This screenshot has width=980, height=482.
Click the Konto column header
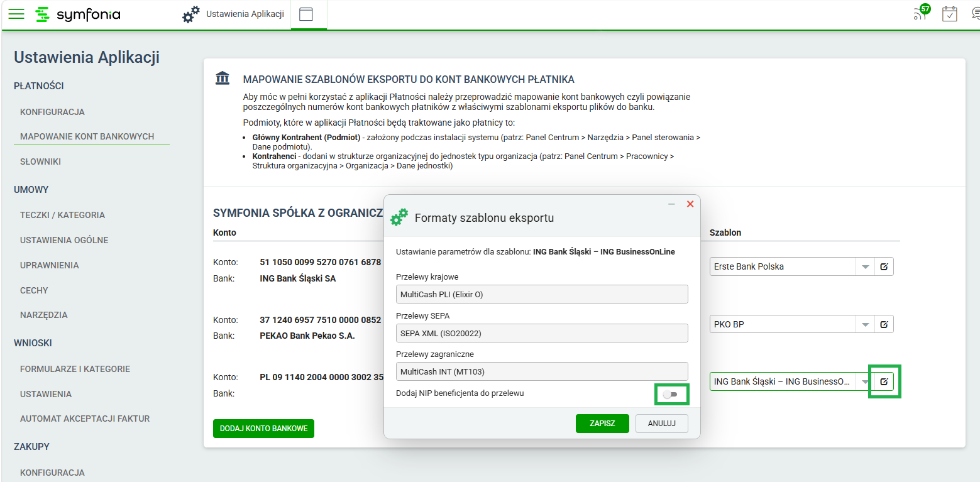[224, 233]
